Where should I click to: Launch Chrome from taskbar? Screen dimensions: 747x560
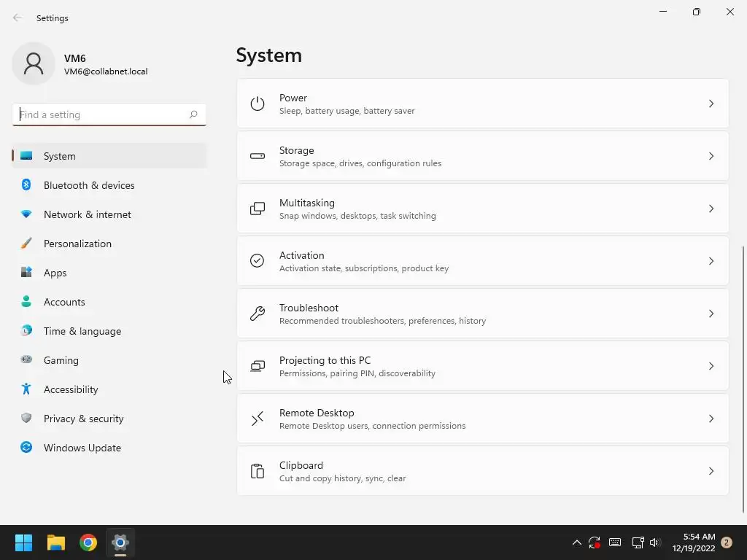pyautogui.click(x=88, y=542)
